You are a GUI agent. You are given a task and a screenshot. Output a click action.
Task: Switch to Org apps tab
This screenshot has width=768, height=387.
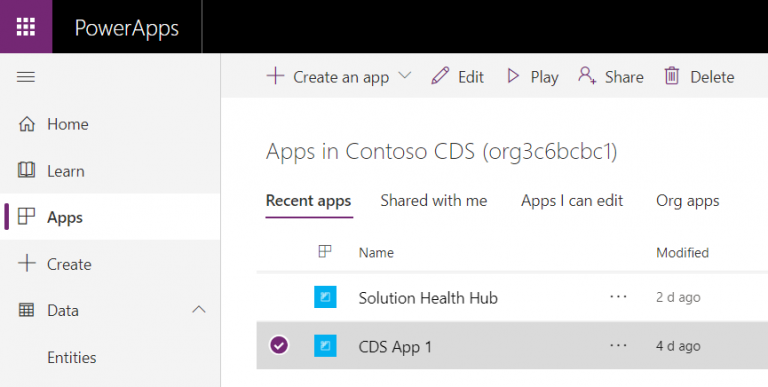688,201
